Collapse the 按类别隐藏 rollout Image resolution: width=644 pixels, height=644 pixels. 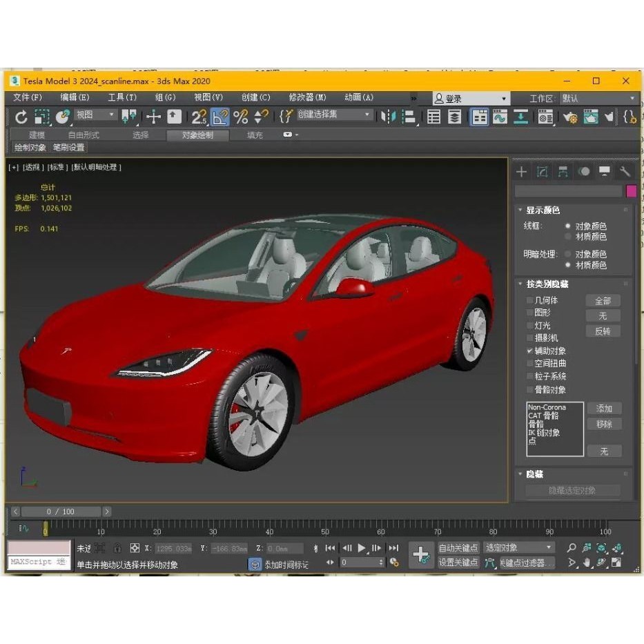(520, 284)
